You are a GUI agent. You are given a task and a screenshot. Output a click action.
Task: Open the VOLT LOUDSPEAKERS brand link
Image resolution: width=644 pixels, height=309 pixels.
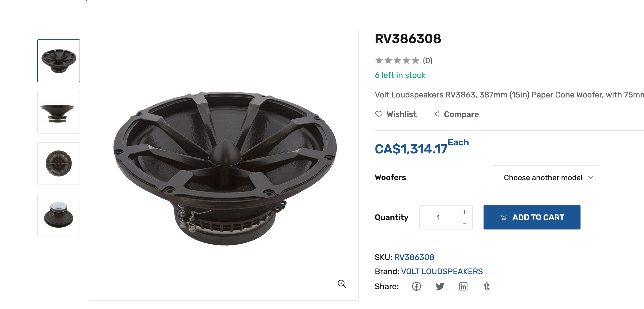[x=442, y=272]
